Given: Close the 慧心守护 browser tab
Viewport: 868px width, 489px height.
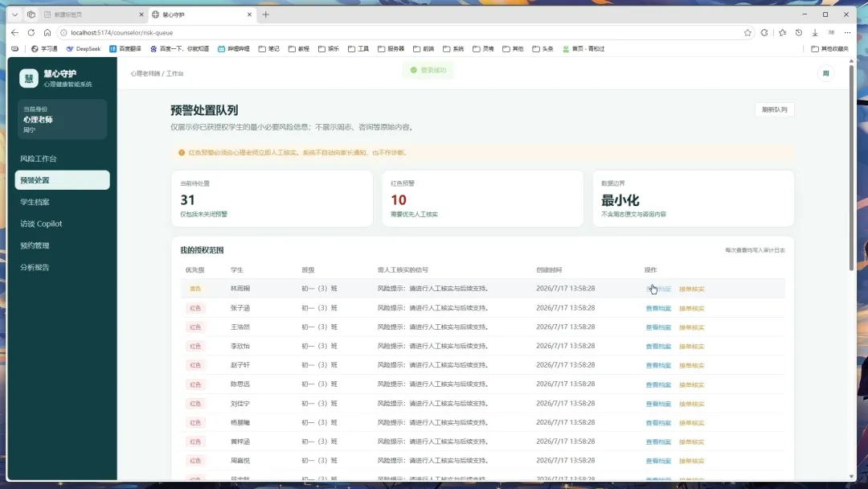Looking at the screenshot, I should coord(249,14).
